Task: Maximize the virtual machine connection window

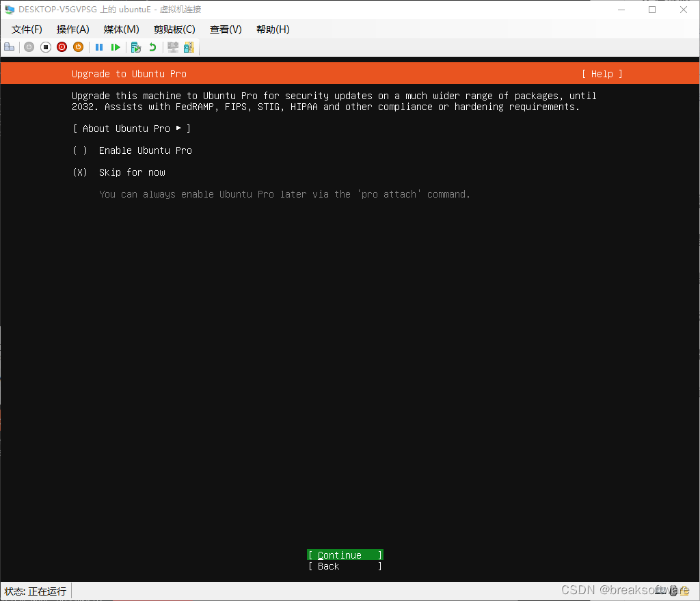Action: click(651, 10)
